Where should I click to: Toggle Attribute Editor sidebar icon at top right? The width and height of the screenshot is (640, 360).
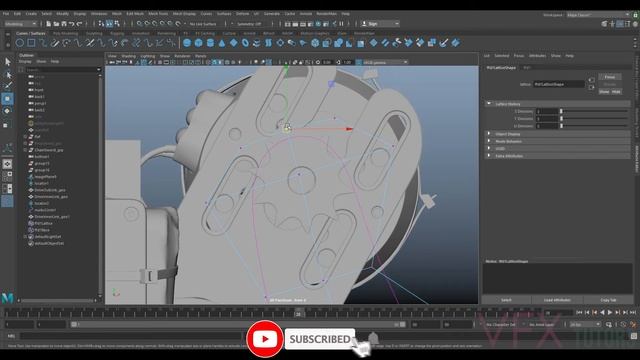pos(620,24)
